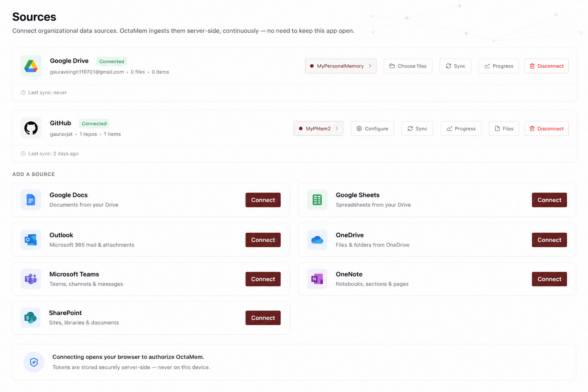Connect OneNote
The image size is (588, 392).
(x=549, y=279)
